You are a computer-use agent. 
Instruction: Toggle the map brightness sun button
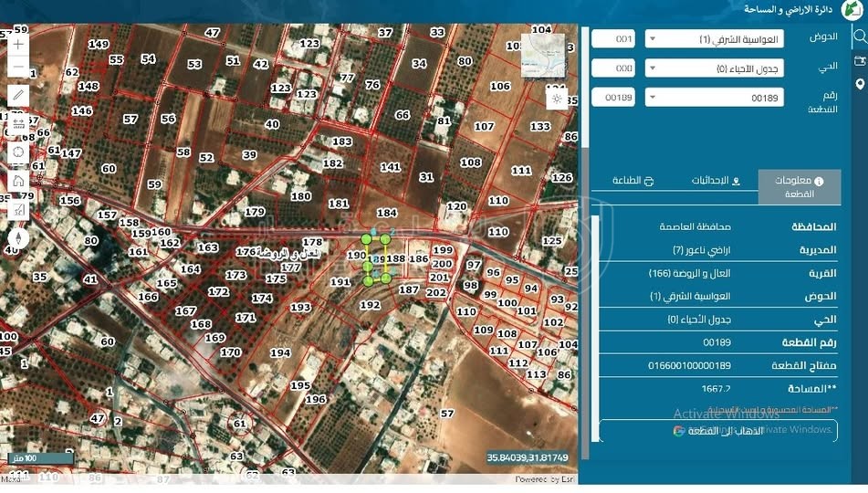tap(557, 98)
